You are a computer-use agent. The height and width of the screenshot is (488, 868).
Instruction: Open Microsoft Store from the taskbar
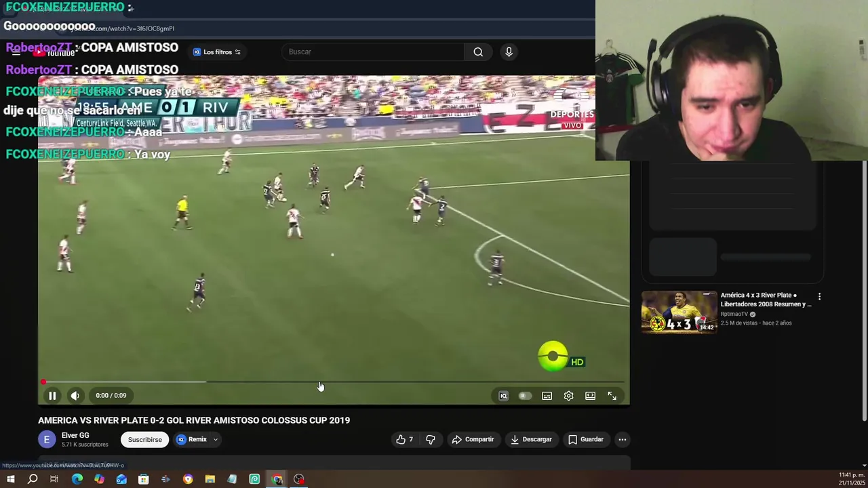coord(143,479)
